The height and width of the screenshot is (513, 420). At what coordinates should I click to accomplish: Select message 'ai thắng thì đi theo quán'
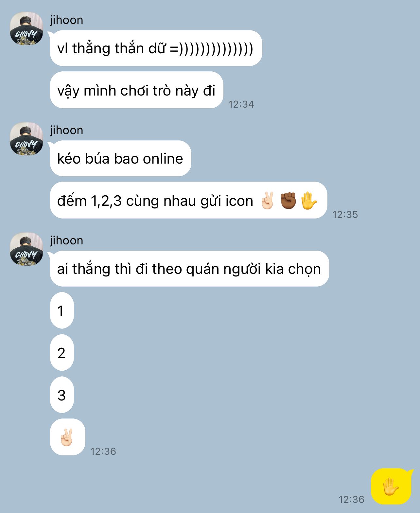[x=189, y=269]
